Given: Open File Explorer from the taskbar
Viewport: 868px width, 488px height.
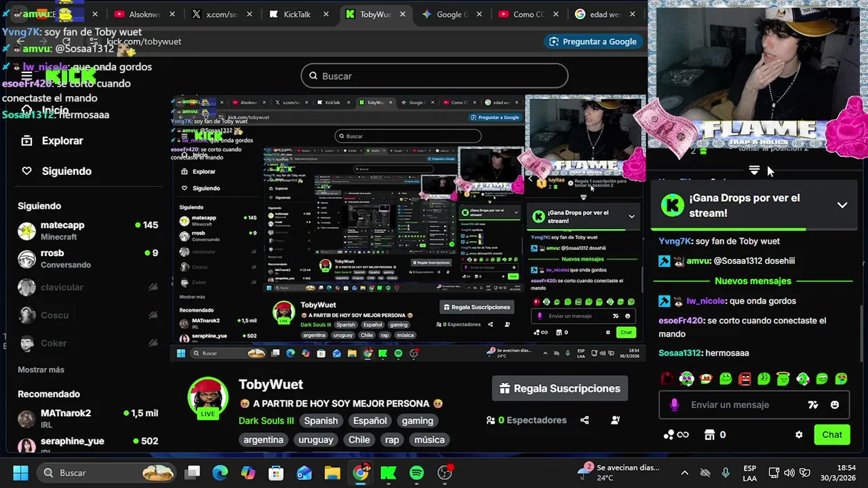Looking at the screenshot, I should click(x=332, y=472).
